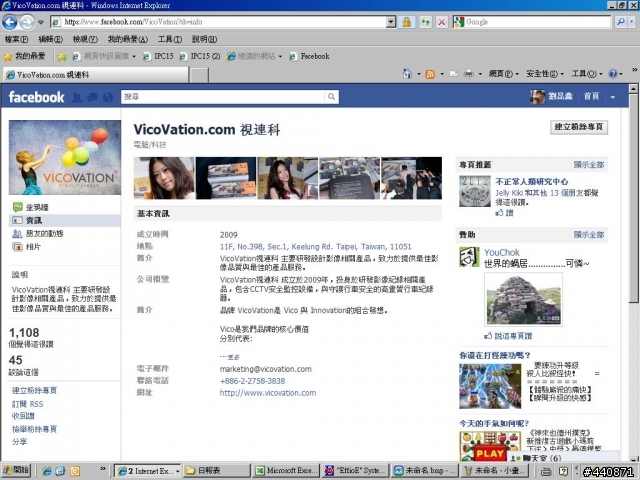640x480 pixels.
Task: Open Internet Explorer quick launch icon
Action: (47, 471)
